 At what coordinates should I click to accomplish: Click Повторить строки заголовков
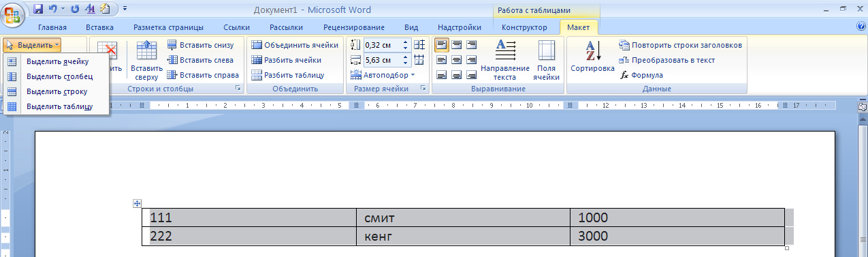coord(681,45)
